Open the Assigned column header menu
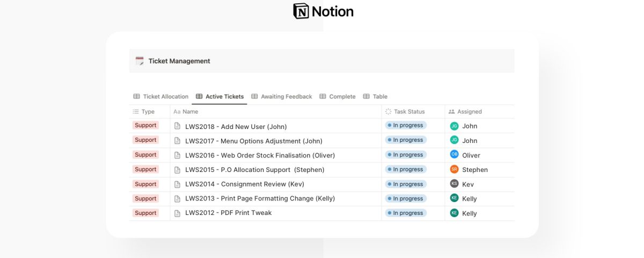The width and height of the screenshot is (644, 258). pyautogui.click(x=469, y=112)
